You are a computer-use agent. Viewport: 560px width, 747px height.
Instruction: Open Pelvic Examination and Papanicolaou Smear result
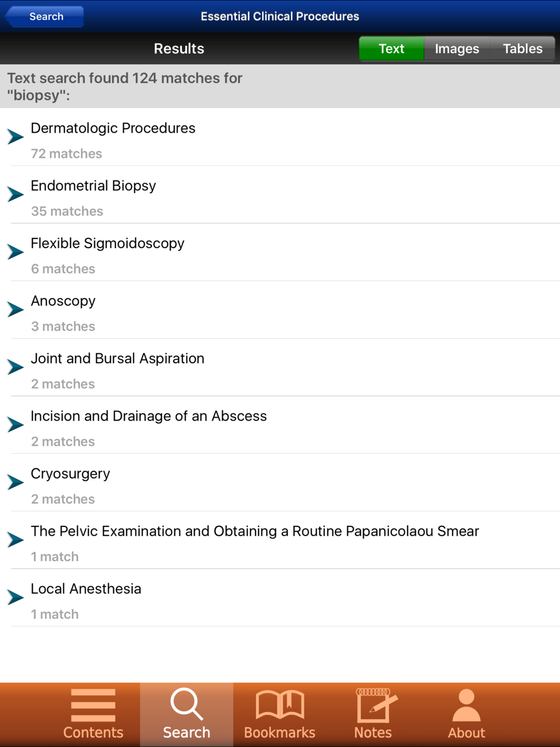pos(280,540)
